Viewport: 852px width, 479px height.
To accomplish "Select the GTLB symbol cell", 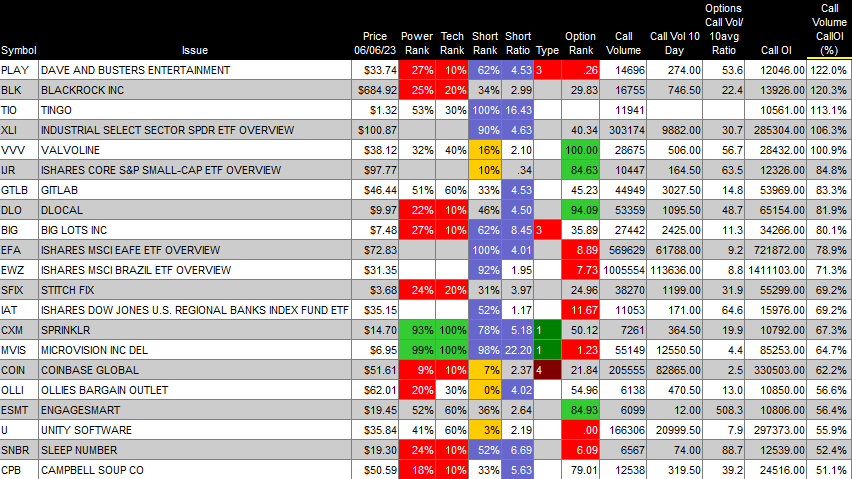I will click(x=19, y=190).
